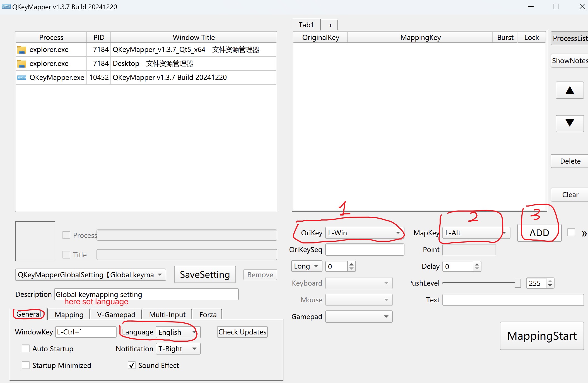Click the Check Updates button
588x383 pixels.
(242, 332)
